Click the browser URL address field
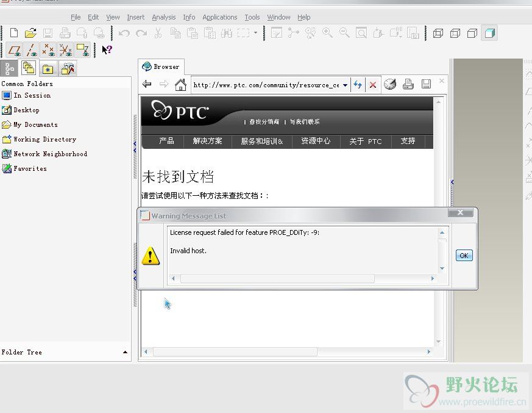The width and height of the screenshot is (532, 413). point(266,85)
